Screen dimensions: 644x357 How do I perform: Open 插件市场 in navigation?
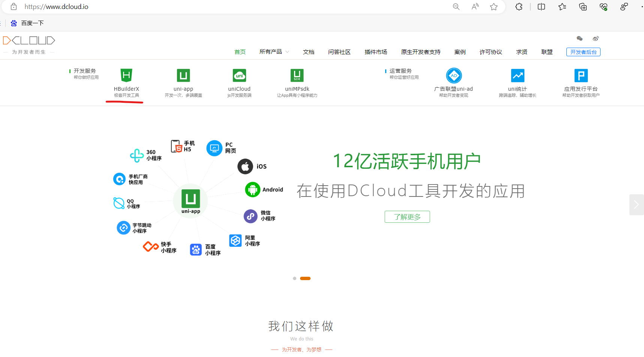coord(376,52)
